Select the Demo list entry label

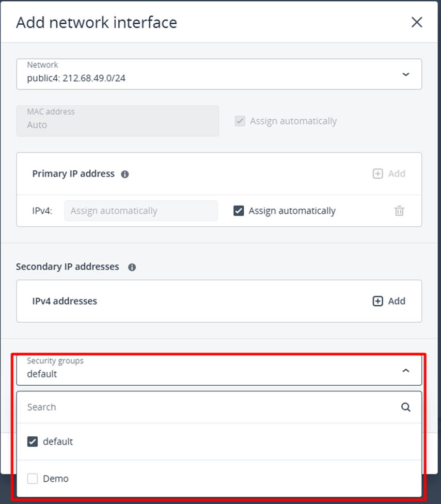56,479
